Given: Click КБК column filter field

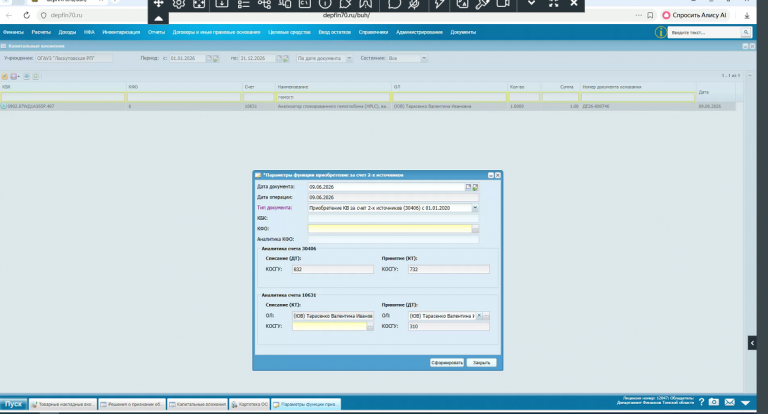Looking at the screenshot, I should [63, 97].
